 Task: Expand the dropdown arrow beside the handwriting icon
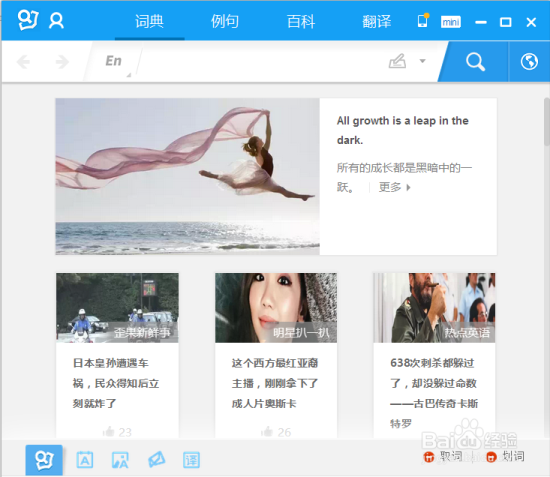[x=423, y=61]
